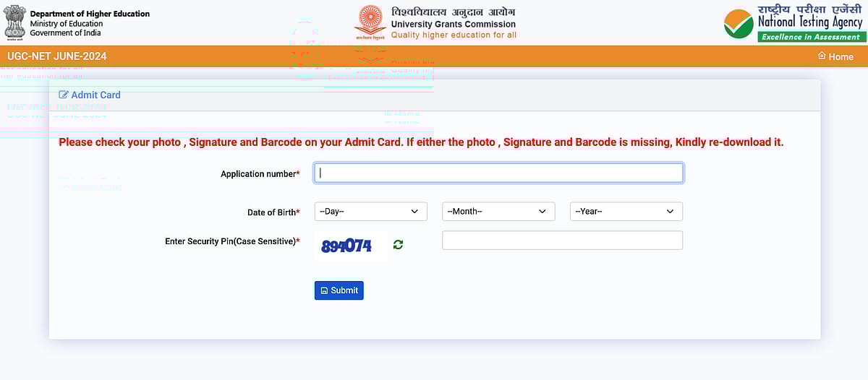Focus the Application number input field
The width and height of the screenshot is (868, 380).
coord(498,173)
